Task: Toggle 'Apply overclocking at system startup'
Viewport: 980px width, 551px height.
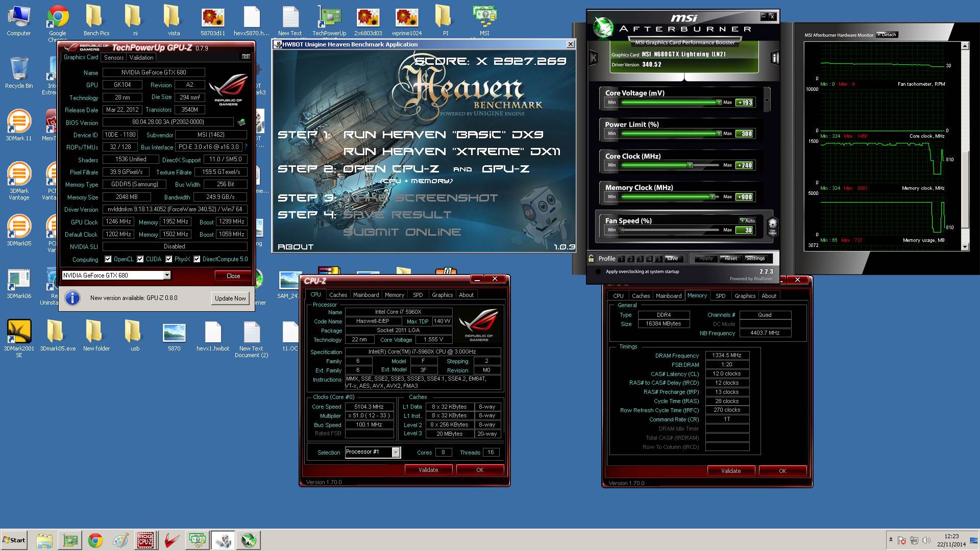Action: (x=598, y=271)
